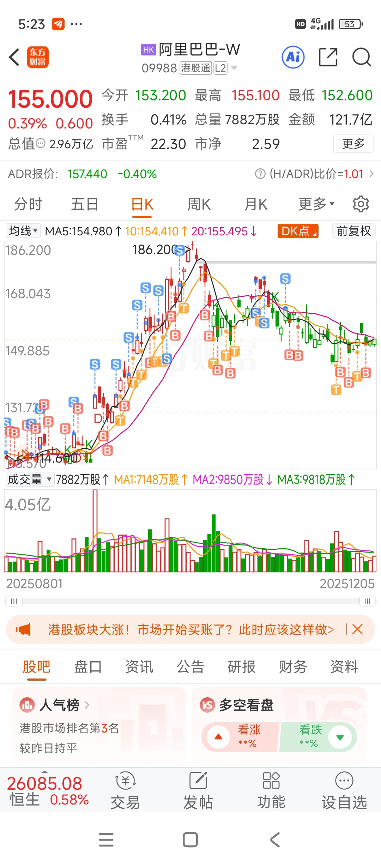Tap Android menu navigation button
Viewport: 381px width, 868px height.
(106, 840)
